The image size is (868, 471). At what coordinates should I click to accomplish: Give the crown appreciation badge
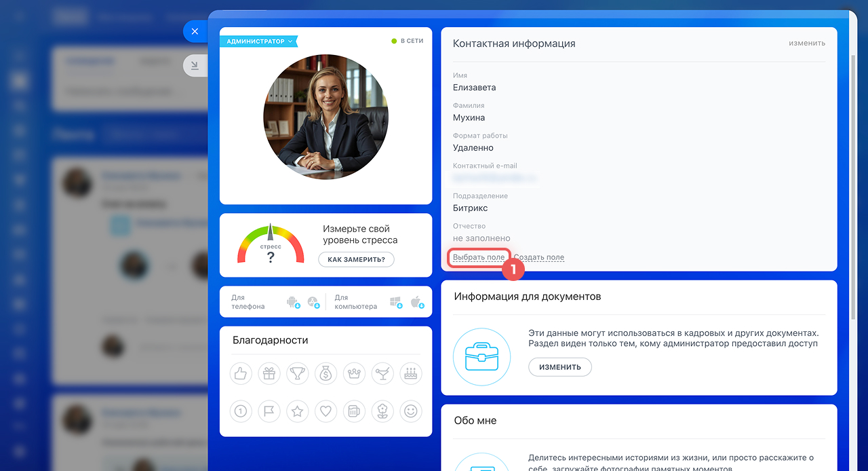click(x=354, y=373)
